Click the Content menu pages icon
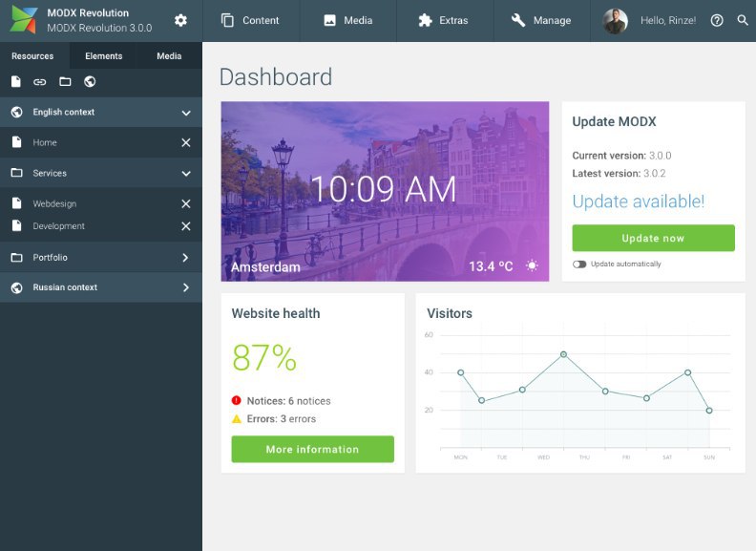The width and height of the screenshot is (756, 551). point(227,20)
